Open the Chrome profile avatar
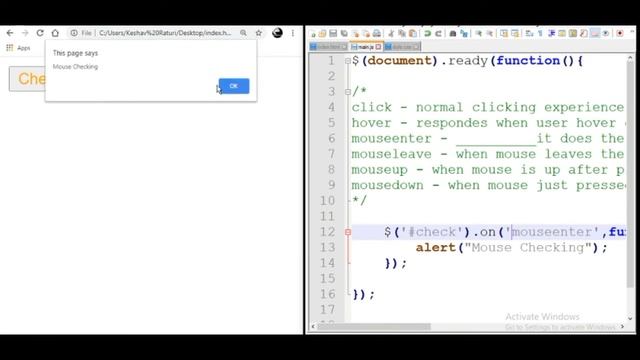This screenshot has height=360, width=640. tap(277, 33)
